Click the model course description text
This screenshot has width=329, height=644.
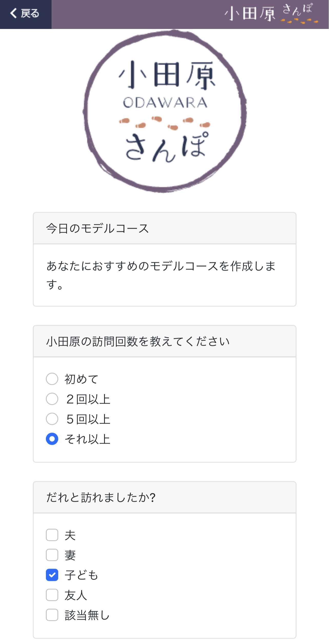coord(161,275)
